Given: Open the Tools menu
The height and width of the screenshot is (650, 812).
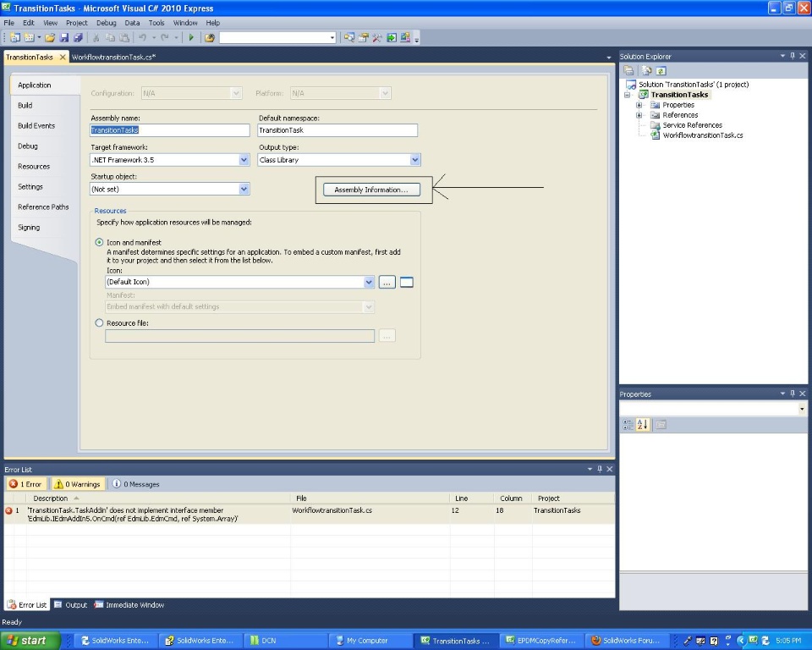Looking at the screenshot, I should 156,23.
